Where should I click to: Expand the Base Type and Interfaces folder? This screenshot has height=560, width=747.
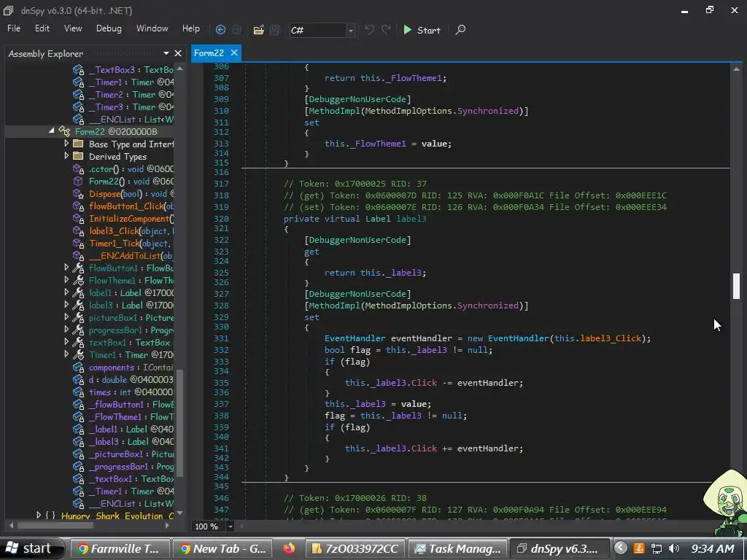[x=67, y=144]
